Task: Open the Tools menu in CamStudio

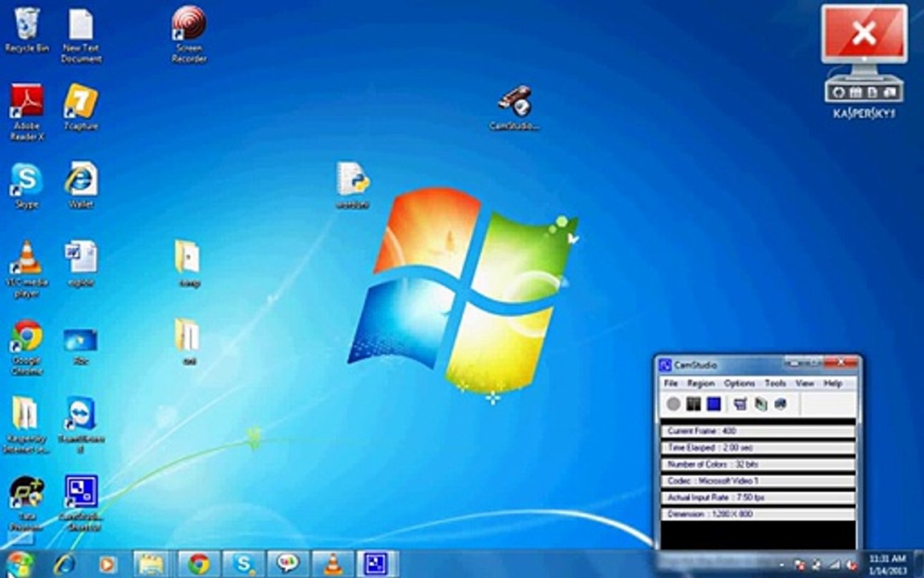Action: [x=776, y=384]
